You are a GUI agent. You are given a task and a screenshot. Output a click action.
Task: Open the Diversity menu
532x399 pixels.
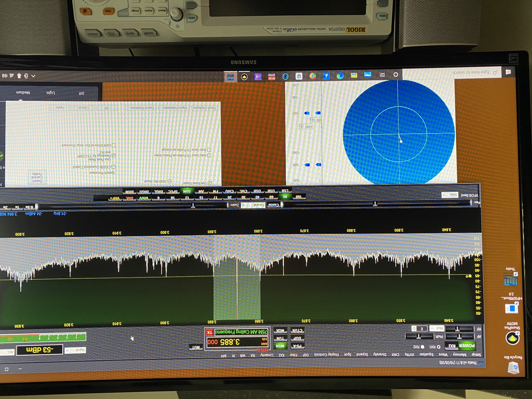(379, 355)
